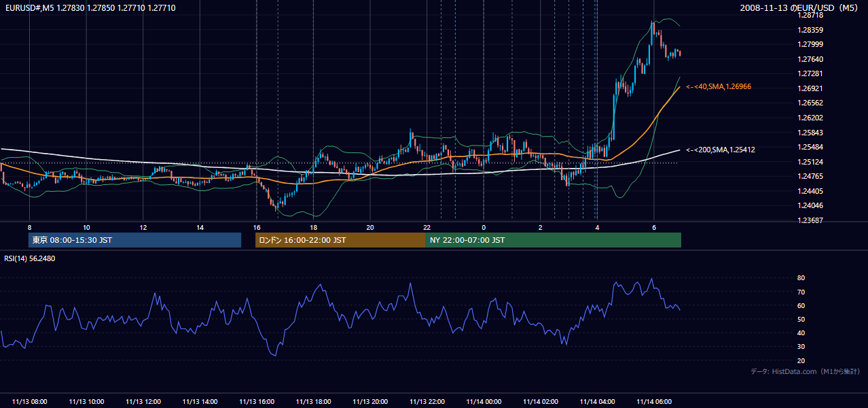Click RSI scale value 50
This screenshot has height=408, width=868.
point(801,319)
